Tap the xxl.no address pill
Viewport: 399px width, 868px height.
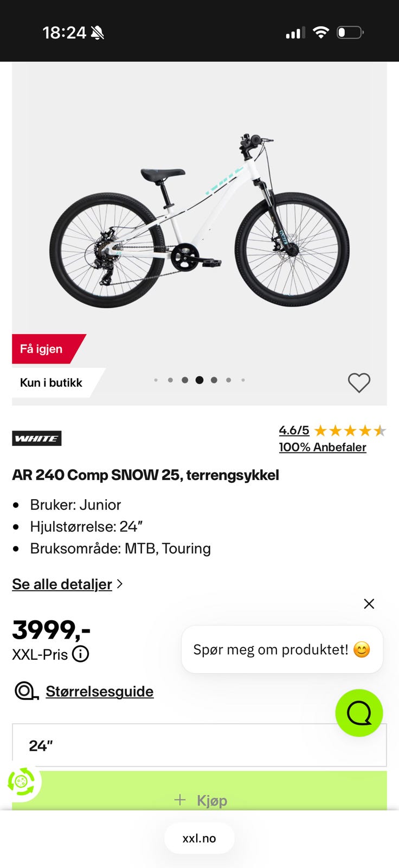tap(200, 838)
